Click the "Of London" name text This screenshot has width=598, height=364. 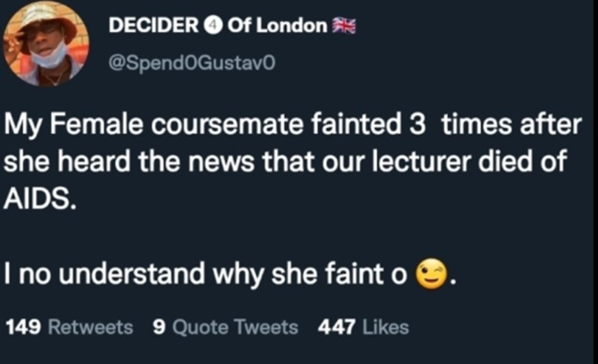[277, 26]
